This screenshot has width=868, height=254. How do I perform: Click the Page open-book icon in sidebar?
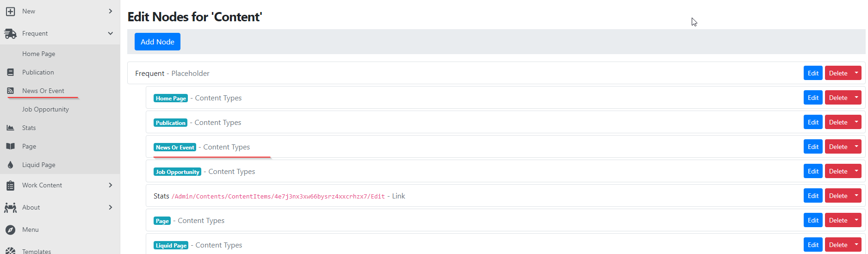point(10,146)
